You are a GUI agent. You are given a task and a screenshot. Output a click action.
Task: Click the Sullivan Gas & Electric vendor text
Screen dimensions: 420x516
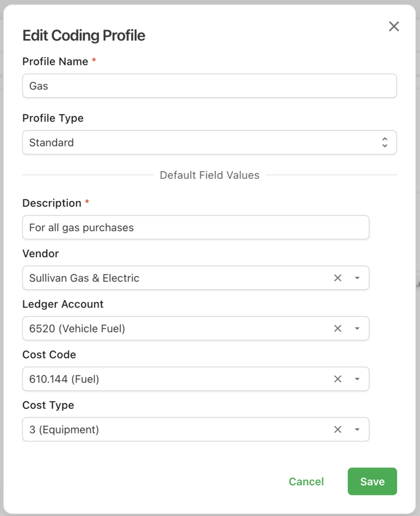84,278
